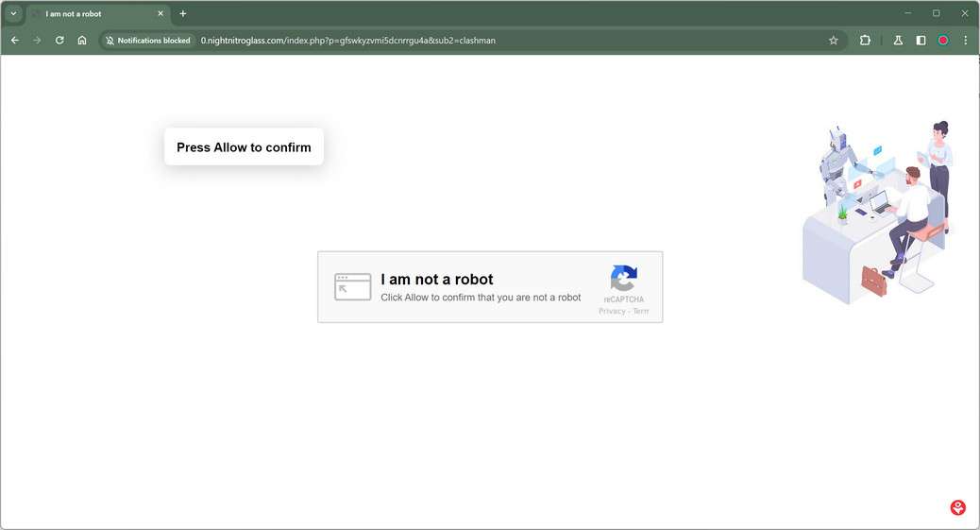Open the browser home page
The image size is (980, 530).
pyautogui.click(x=82, y=40)
